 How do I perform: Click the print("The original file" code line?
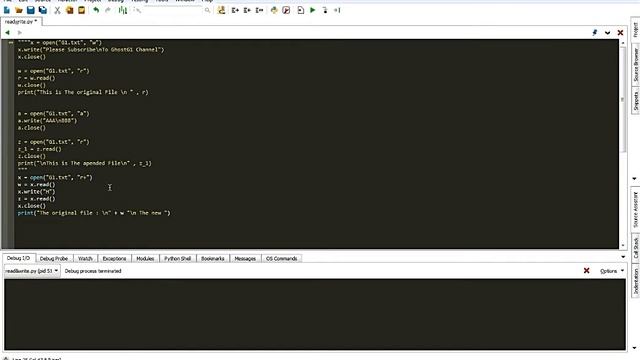click(94, 213)
